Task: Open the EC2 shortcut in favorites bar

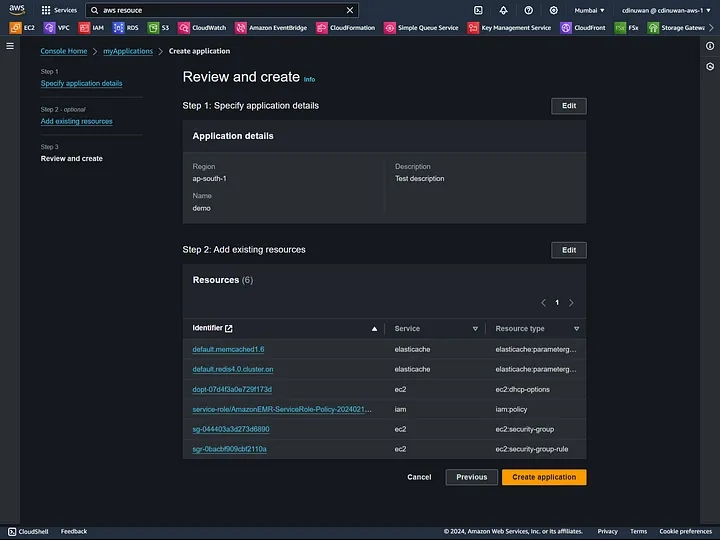Action: (x=22, y=28)
